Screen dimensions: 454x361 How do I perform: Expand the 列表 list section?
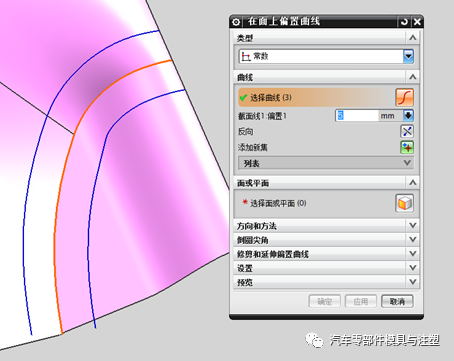pyautogui.click(x=326, y=163)
